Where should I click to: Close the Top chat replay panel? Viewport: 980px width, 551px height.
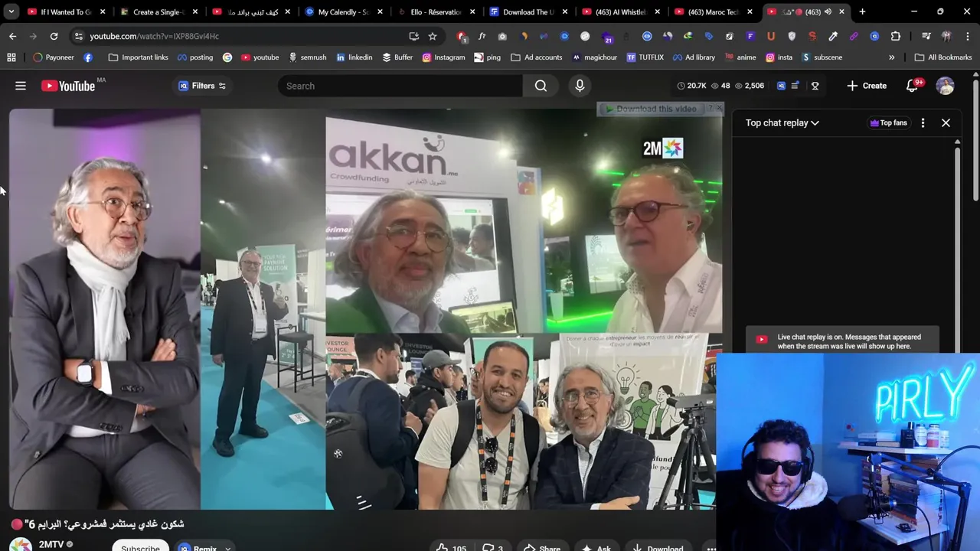point(946,122)
